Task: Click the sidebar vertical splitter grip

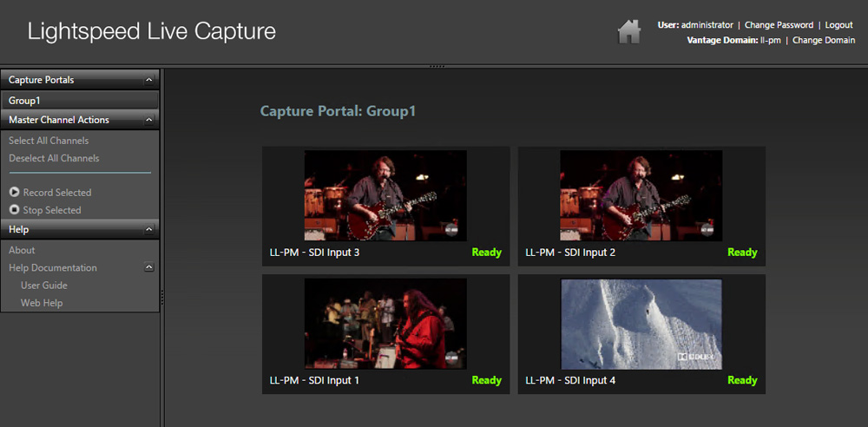Action: [x=161, y=297]
